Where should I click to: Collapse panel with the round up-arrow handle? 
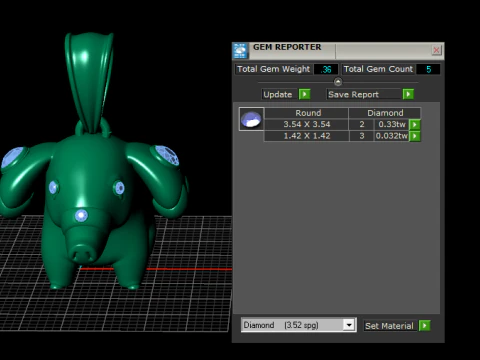(x=338, y=82)
